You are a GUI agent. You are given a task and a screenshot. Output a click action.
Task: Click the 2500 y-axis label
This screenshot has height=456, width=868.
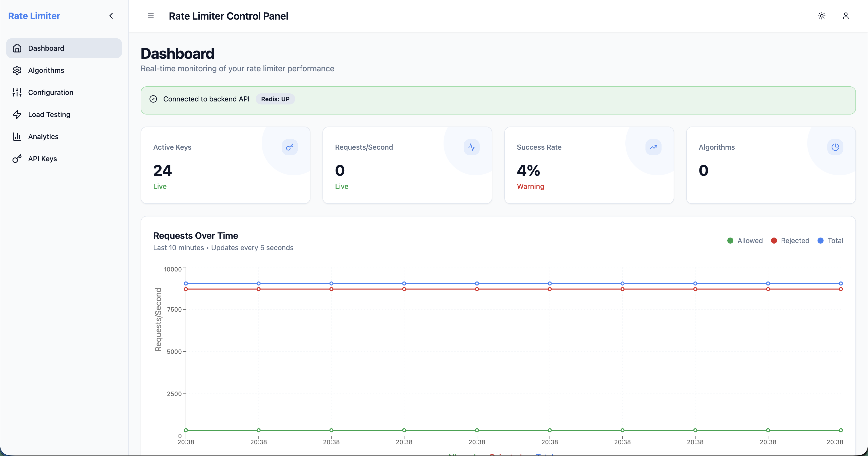coord(174,394)
